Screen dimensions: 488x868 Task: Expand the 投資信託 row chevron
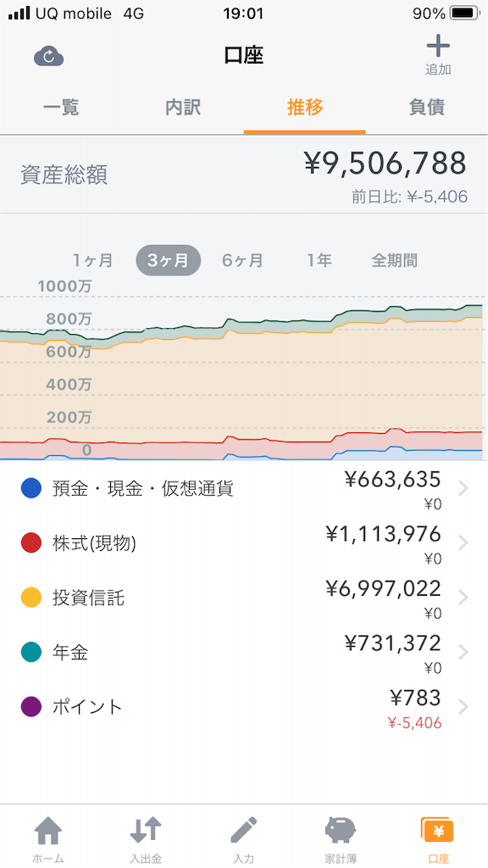[463, 598]
